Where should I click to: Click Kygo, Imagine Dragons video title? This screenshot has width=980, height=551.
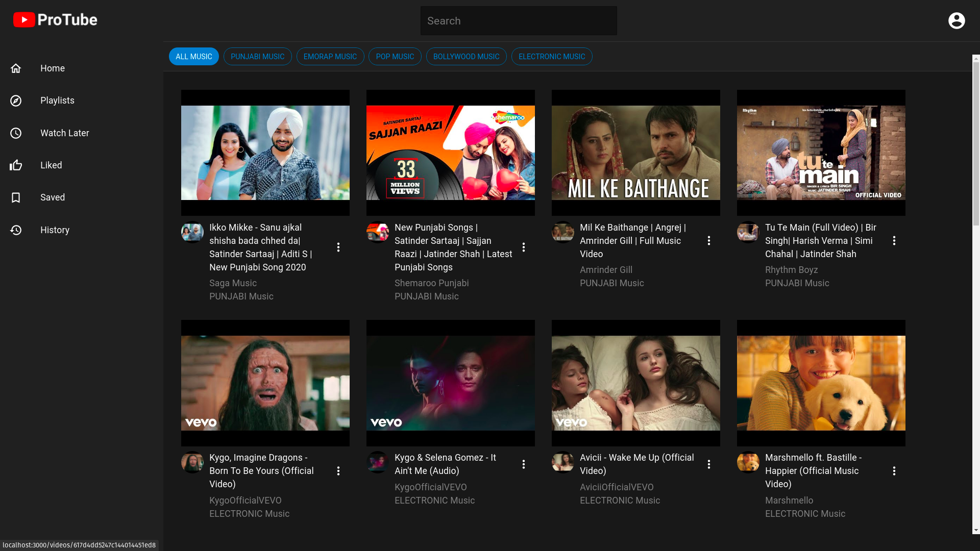pos(261,471)
